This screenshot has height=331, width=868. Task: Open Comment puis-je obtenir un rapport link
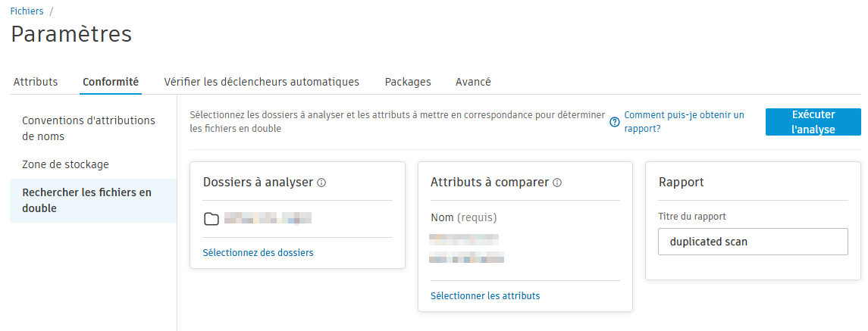(x=684, y=122)
